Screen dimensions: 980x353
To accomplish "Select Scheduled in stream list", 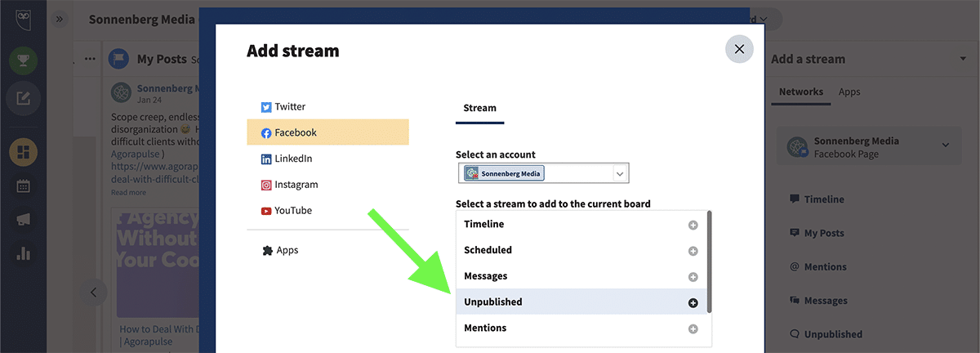I will pos(581,250).
